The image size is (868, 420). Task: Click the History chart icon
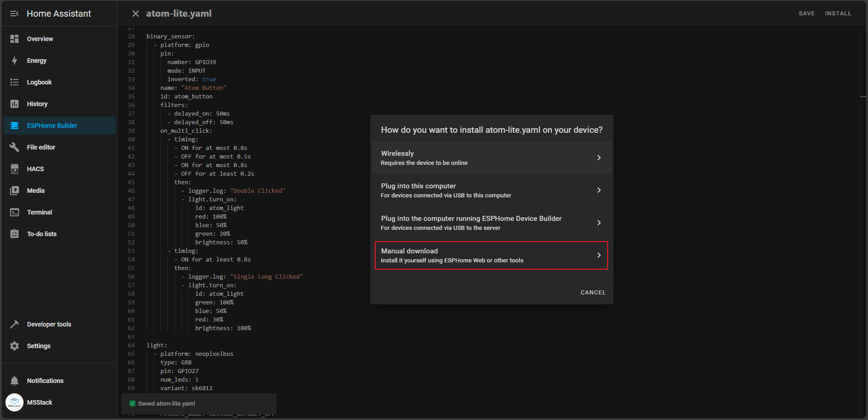tap(14, 104)
